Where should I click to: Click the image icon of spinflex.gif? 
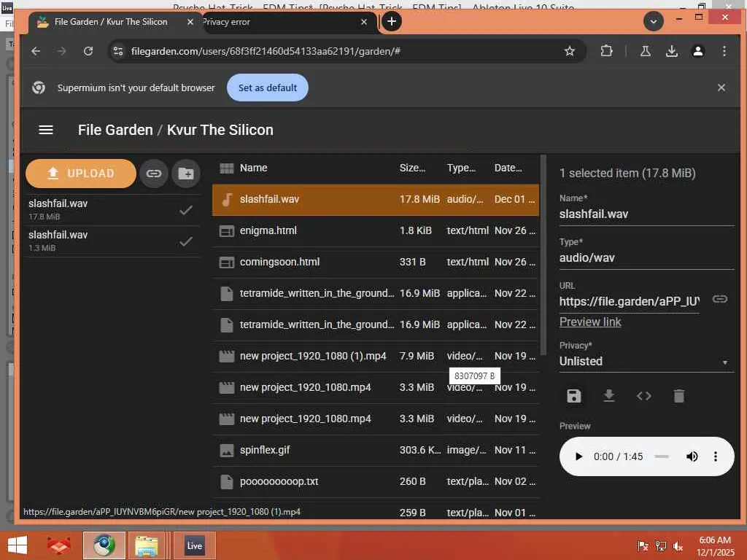point(227,450)
